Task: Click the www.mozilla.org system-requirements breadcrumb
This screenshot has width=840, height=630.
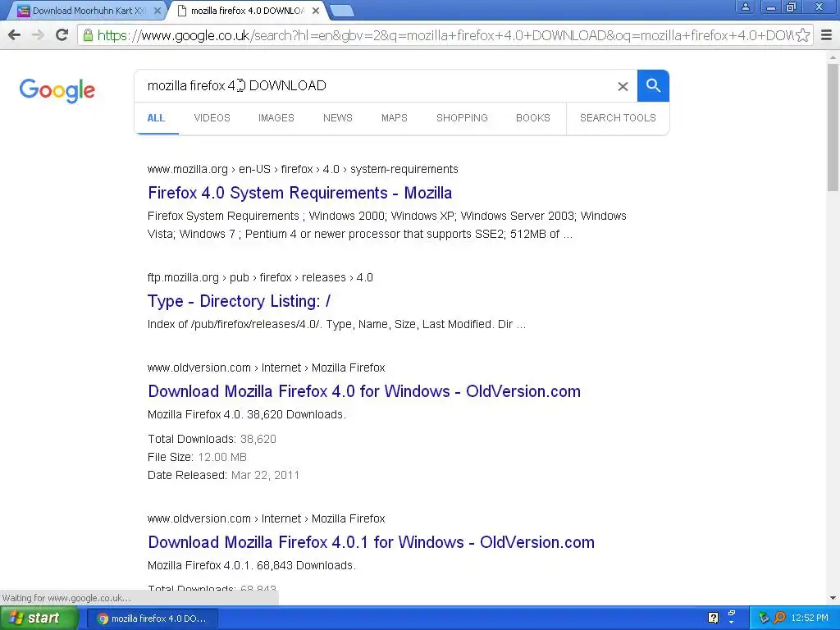Action: coord(303,169)
